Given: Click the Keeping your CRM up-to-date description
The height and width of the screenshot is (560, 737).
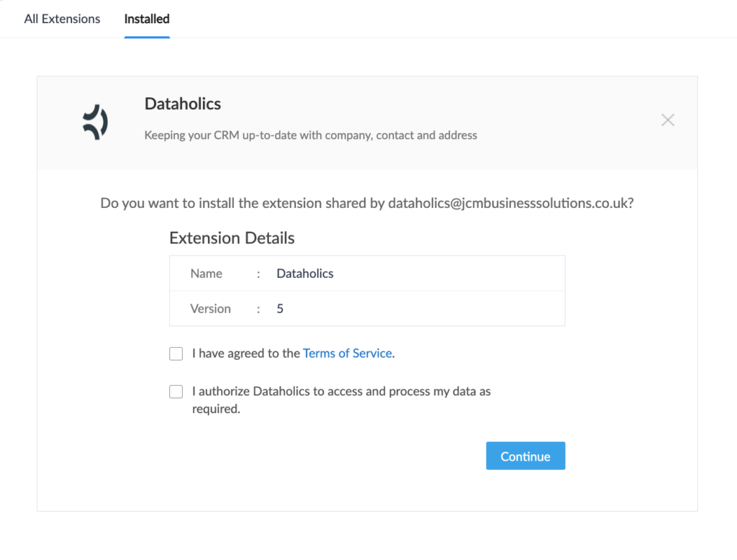Looking at the screenshot, I should (x=311, y=135).
